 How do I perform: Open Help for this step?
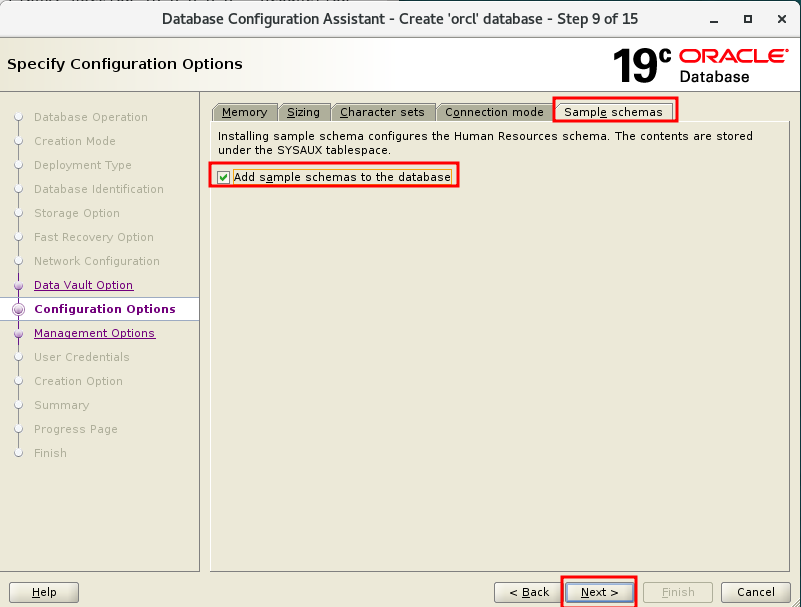click(44, 592)
